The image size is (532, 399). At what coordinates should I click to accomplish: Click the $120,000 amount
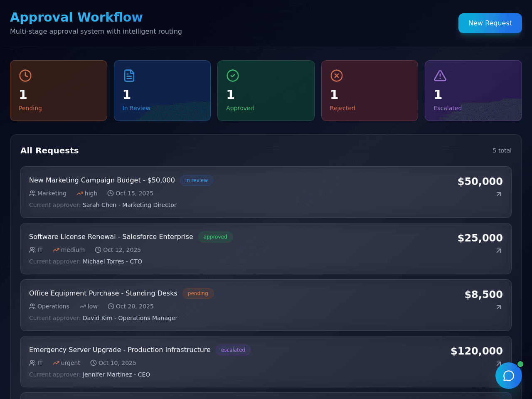point(477,351)
